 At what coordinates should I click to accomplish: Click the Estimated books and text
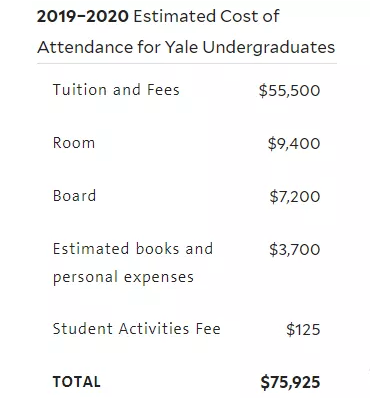pyautogui.click(x=133, y=249)
